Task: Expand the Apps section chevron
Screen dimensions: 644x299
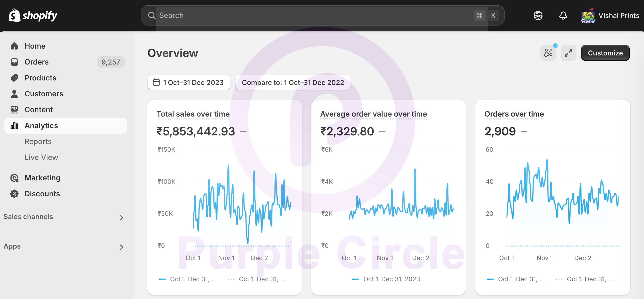Action: [121, 247]
